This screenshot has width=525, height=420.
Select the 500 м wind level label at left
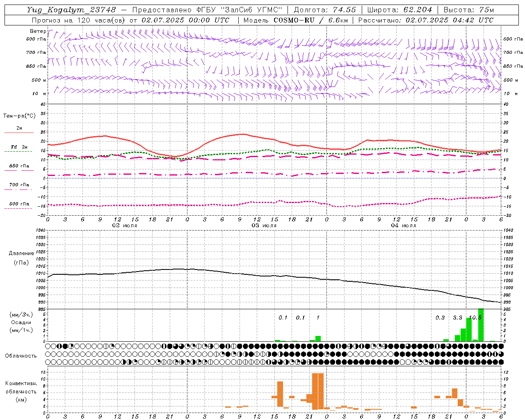pos(39,80)
